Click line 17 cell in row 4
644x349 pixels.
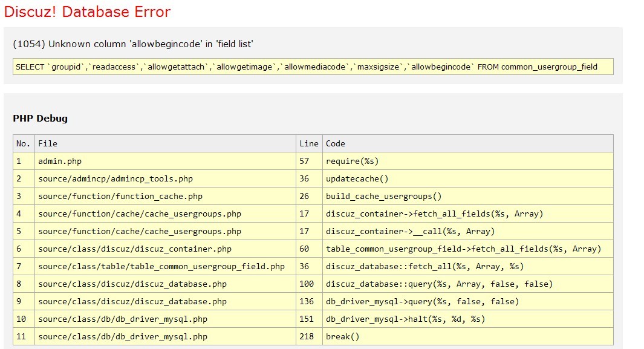[x=309, y=214]
